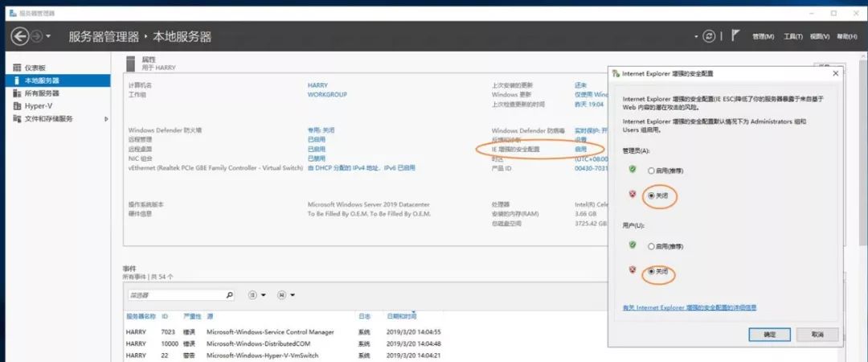Click the 确定 button
Image resolution: width=868 pixels, height=362 pixels.
pyautogui.click(x=769, y=334)
